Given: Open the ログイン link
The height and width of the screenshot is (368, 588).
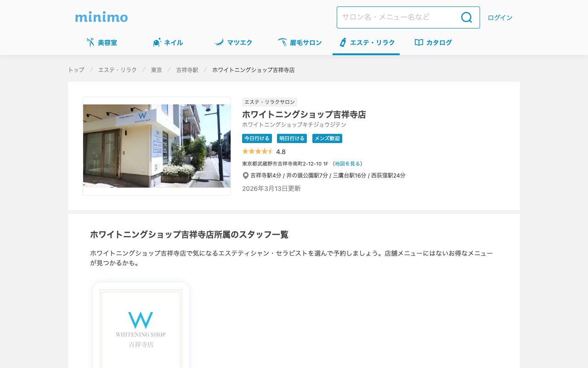Looking at the screenshot, I should tap(500, 17).
